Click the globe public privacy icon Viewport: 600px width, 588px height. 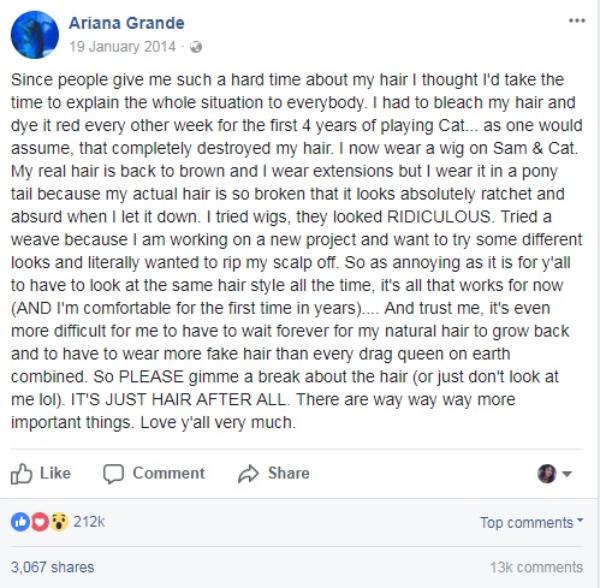196,47
